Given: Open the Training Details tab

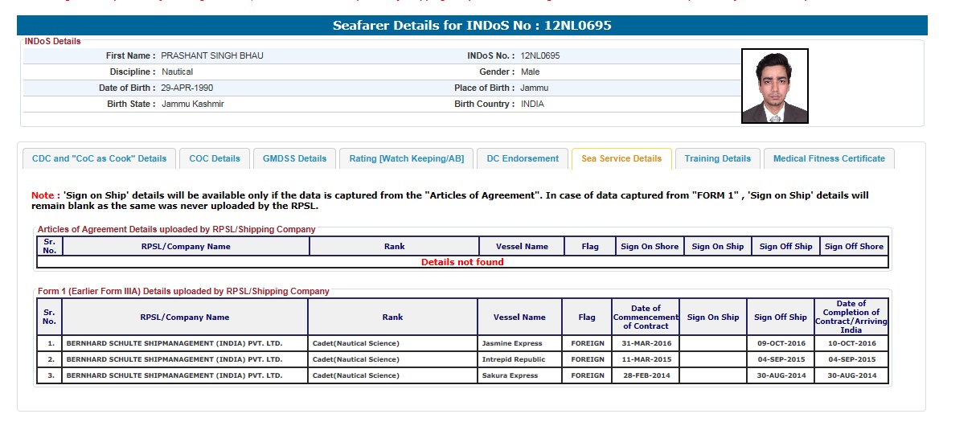Looking at the screenshot, I should 717,158.
